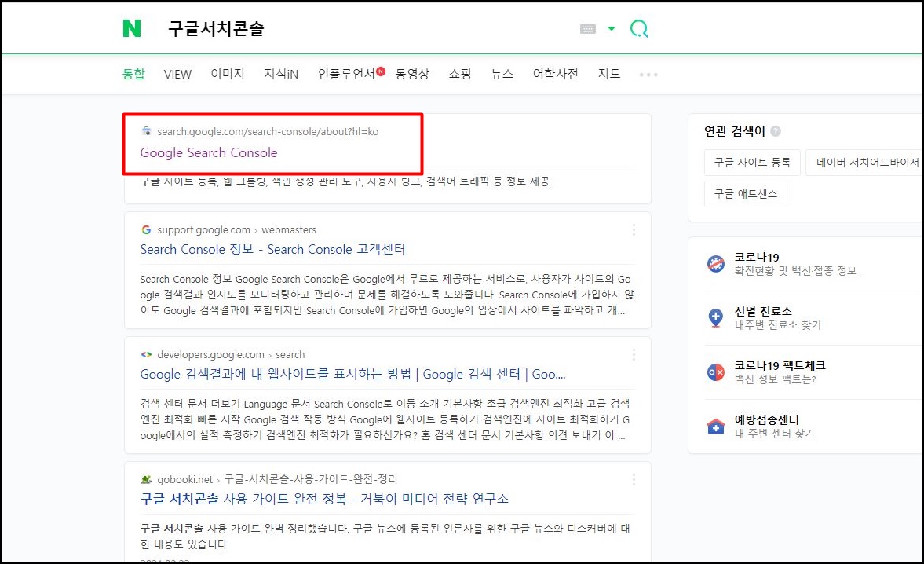Click the Google G favicon beside support.google.com
The image size is (924, 564).
pyautogui.click(x=146, y=229)
